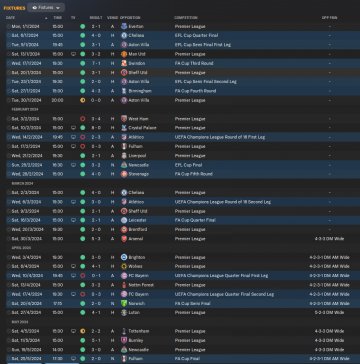Open the 8 - 0 result against Crystal Palace
This screenshot has width=360, height=364.
pyautogui.click(x=96, y=128)
